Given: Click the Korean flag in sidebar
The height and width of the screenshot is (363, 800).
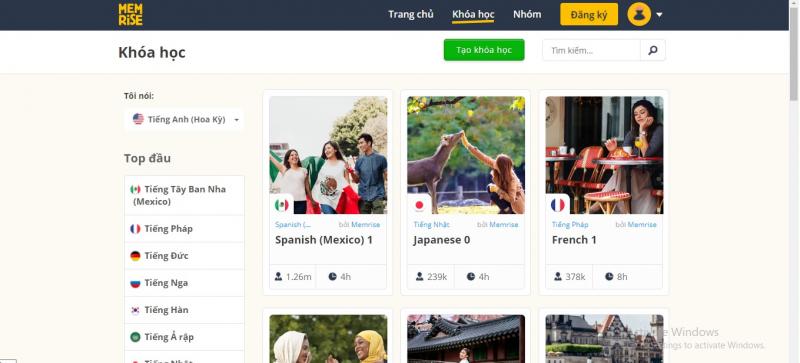Looking at the screenshot, I should pyautogui.click(x=135, y=310).
